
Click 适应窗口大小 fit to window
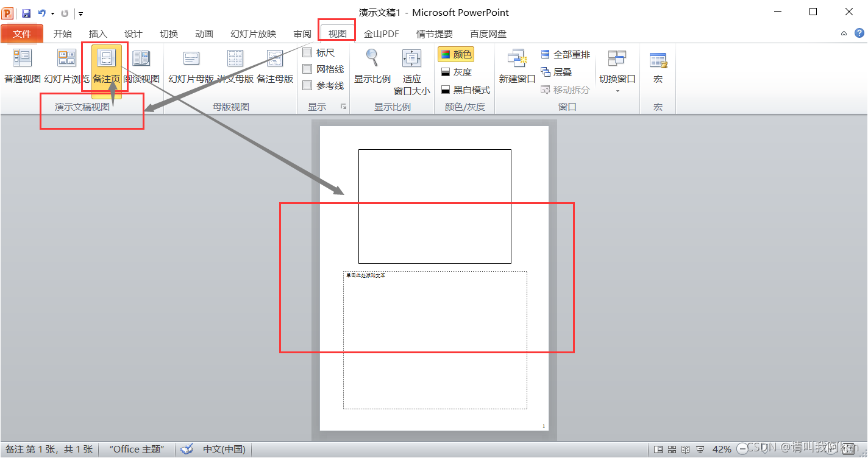pos(412,72)
